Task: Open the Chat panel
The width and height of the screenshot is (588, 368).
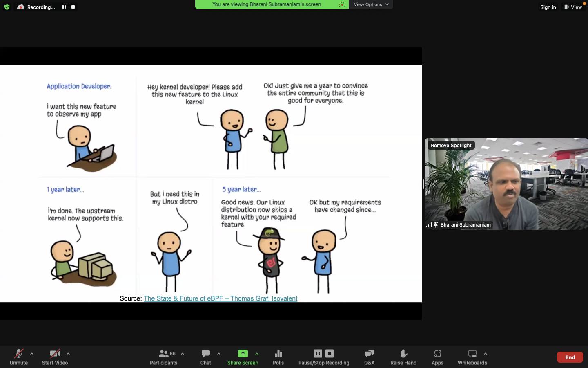Action: 206,357
